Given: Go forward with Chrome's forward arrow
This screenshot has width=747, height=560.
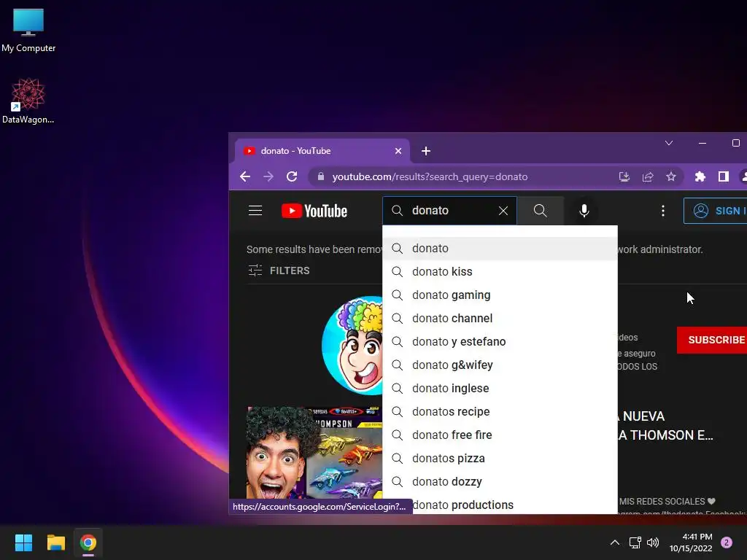Looking at the screenshot, I should pos(268,176).
